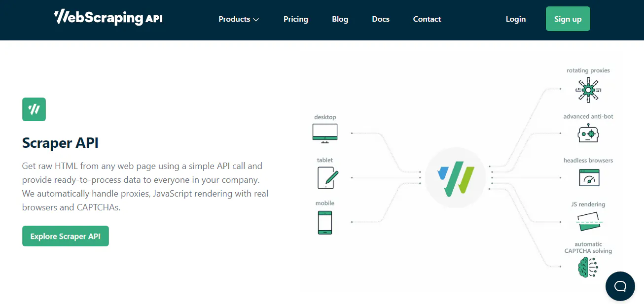
Task: Click the desktop monitor icon
Action: [x=324, y=132]
